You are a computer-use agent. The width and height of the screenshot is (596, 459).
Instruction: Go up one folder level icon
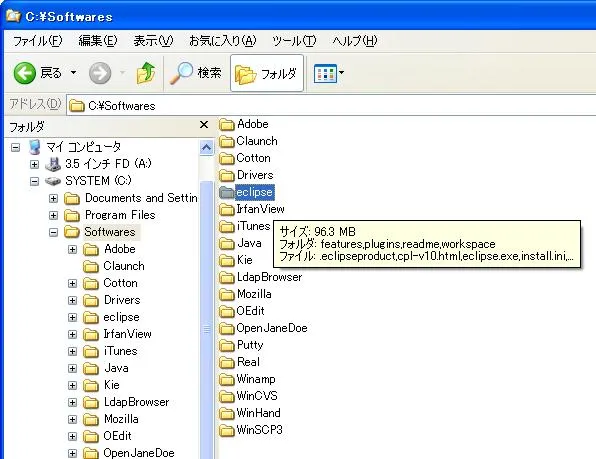146,73
